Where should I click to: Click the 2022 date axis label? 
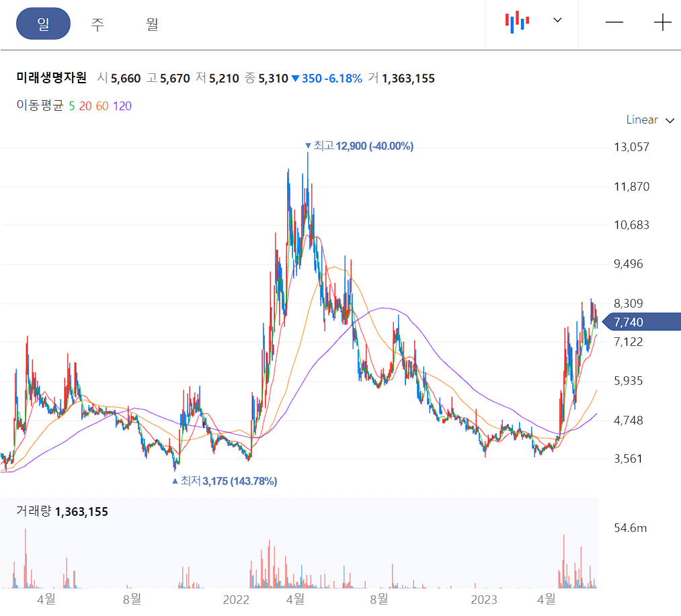[x=236, y=600]
